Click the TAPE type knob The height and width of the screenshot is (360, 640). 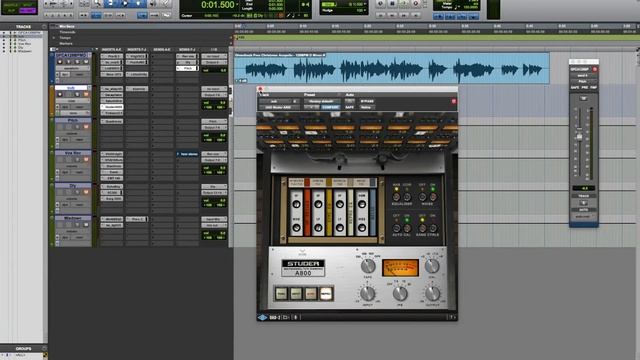[368, 266]
